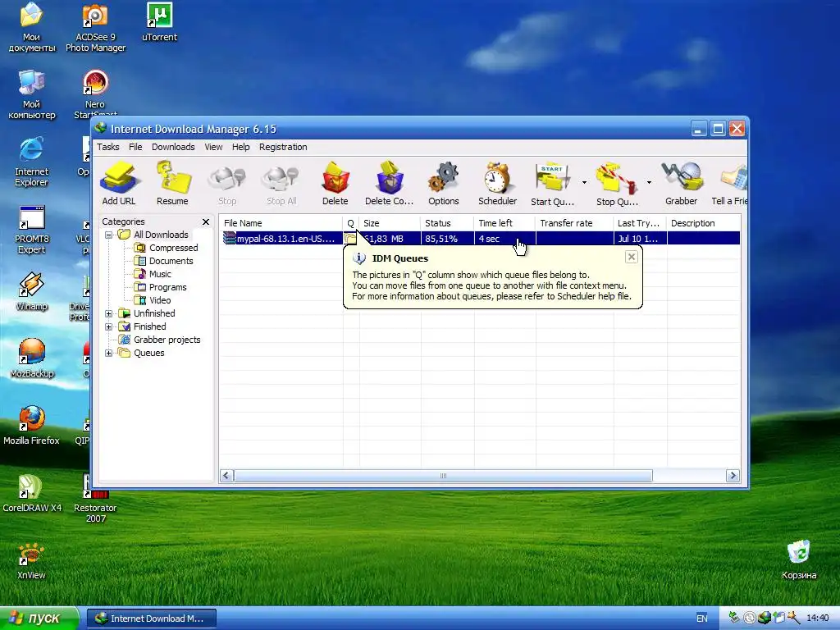Open PROMT8 Expert desktop shortcut
This screenshot has height=630, width=840.
coord(32,229)
